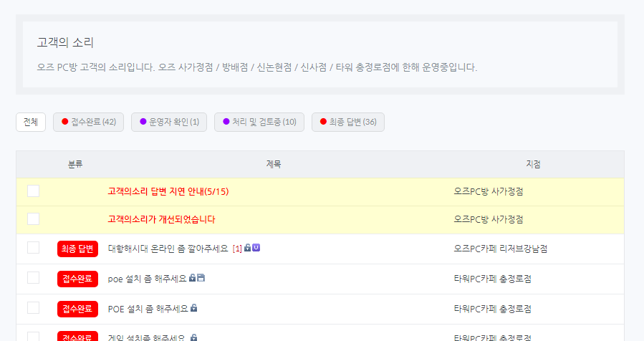Viewport: 644px width, 341px height.
Task: Click 오즈PC방 사가정점 in 개선되었습니다 row
Action: 489,219
